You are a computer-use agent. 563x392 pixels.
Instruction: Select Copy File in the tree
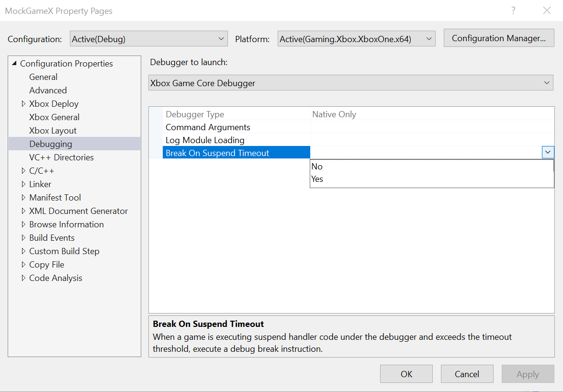[47, 265]
